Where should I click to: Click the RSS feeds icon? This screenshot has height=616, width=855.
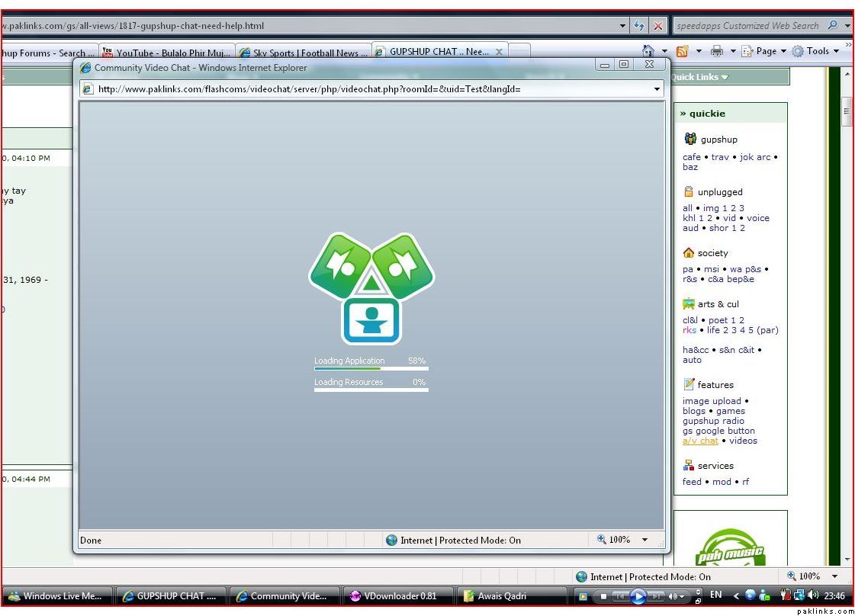(x=682, y=51)
